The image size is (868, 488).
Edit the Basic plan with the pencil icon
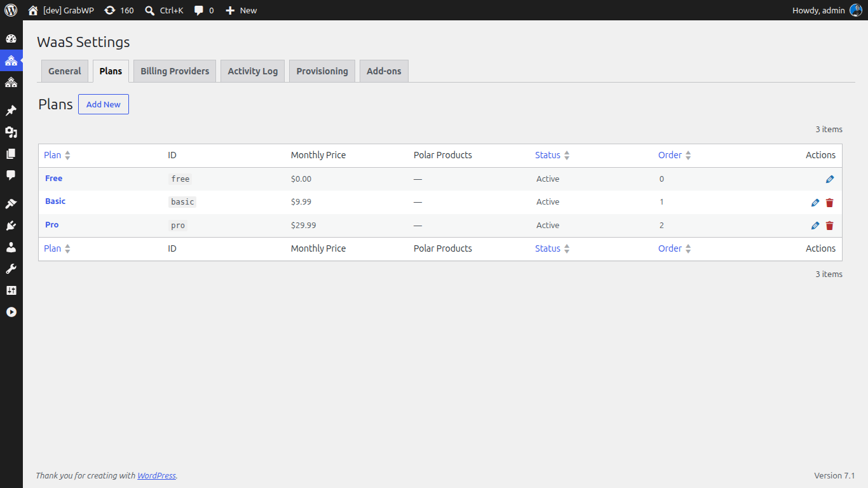[815, 203]
